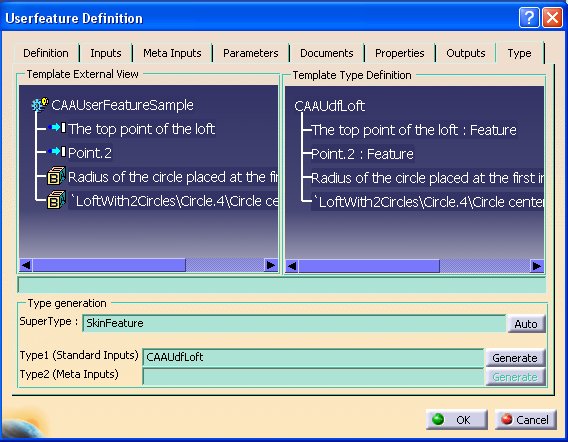This screenshot has width=568, height=442.
Task: Click Generate for Type1 Standard Inputs
Action: point(515,358)
